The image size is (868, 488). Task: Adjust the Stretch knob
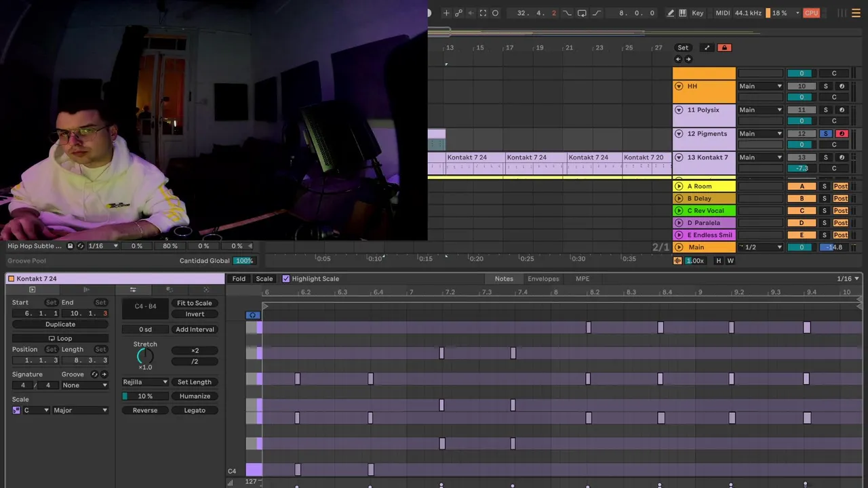pyautogui.click(x=145, y=355)
